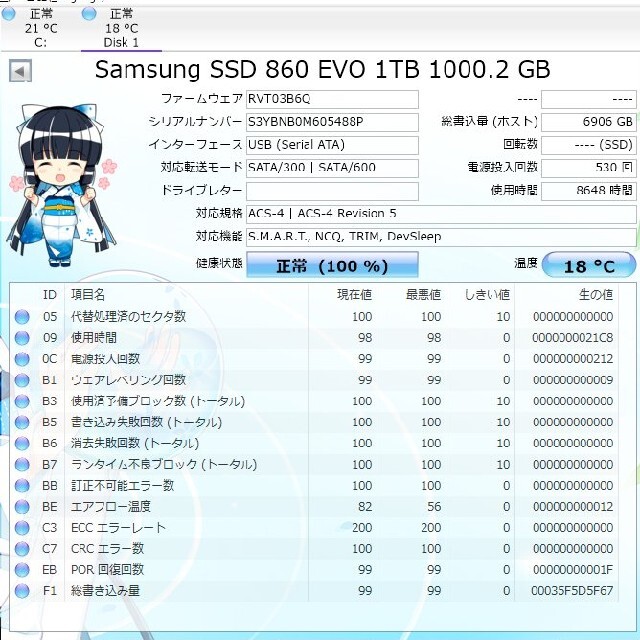Click the blue status orb above C:
Screen dimensions: 640x640
tap(8, 14)
